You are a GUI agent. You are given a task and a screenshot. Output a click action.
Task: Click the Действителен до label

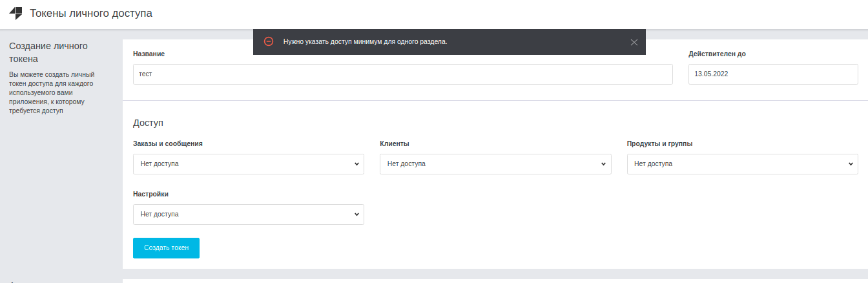(717, 54)
